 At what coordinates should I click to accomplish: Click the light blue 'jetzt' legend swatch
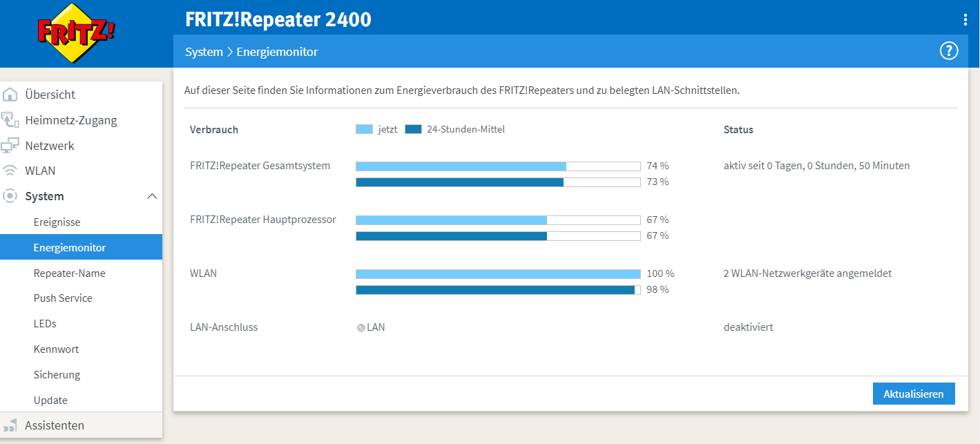(364, 129)
